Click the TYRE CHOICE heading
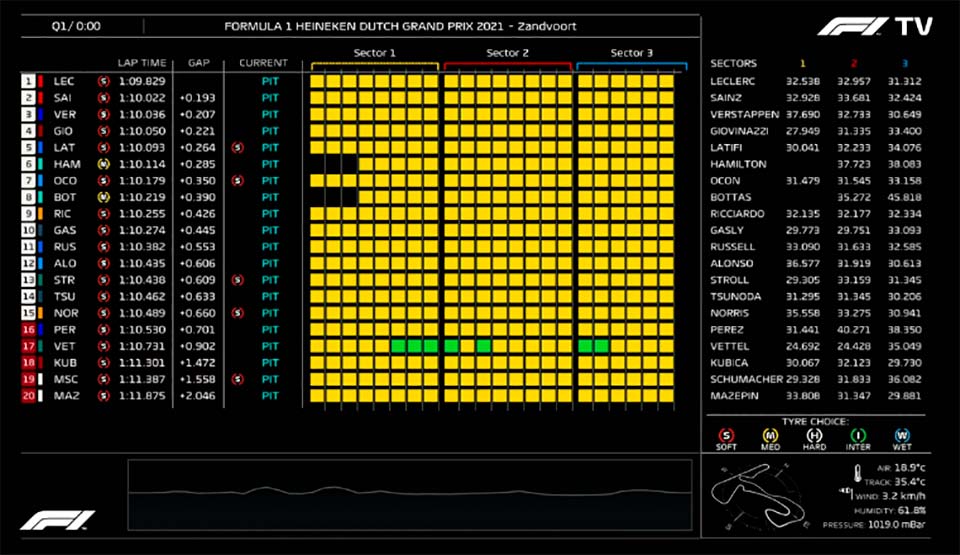 tap(815, 421)
